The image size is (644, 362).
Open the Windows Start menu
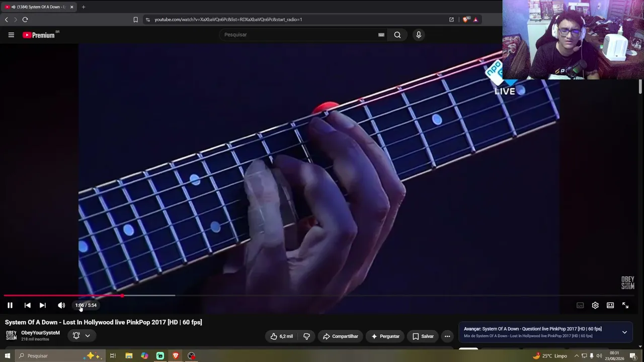[7, 356]
